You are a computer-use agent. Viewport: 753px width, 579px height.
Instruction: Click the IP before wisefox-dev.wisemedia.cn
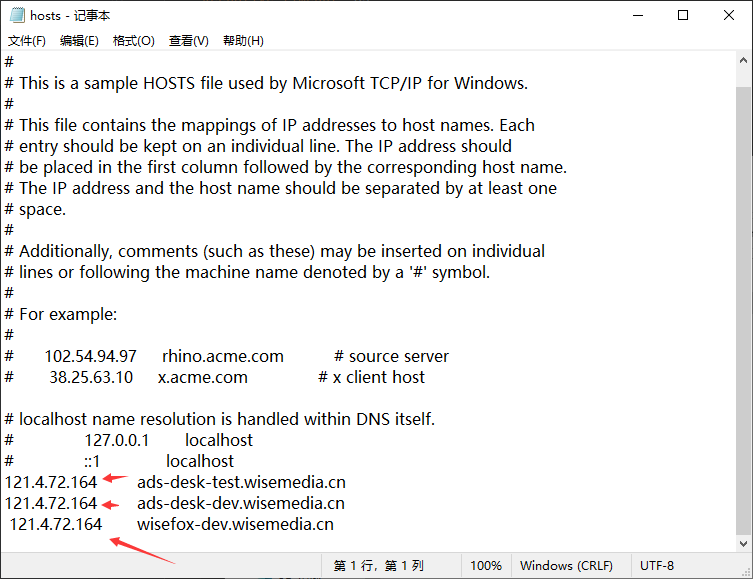pos(56,524)
